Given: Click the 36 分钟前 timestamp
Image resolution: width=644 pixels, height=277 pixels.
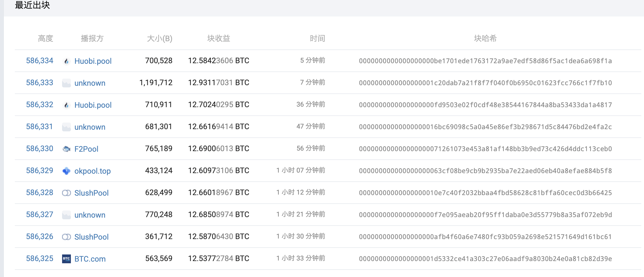Looking at the screenshot, I should (x=311, y=104).
